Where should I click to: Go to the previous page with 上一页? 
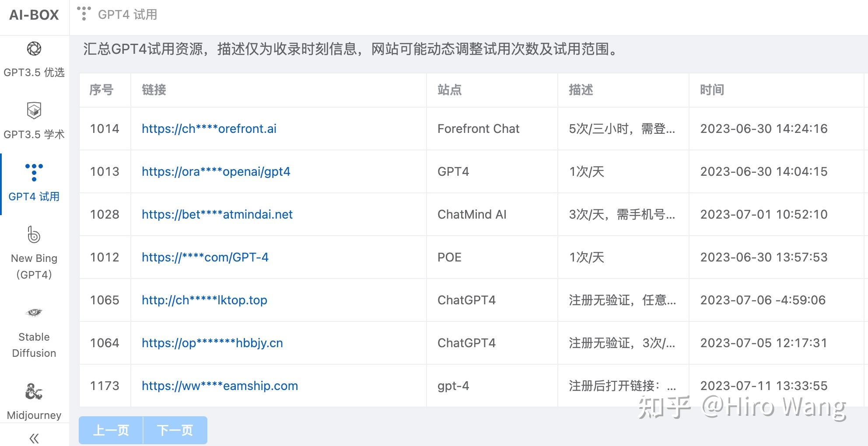pyautogui.click(x=110, y=430)
